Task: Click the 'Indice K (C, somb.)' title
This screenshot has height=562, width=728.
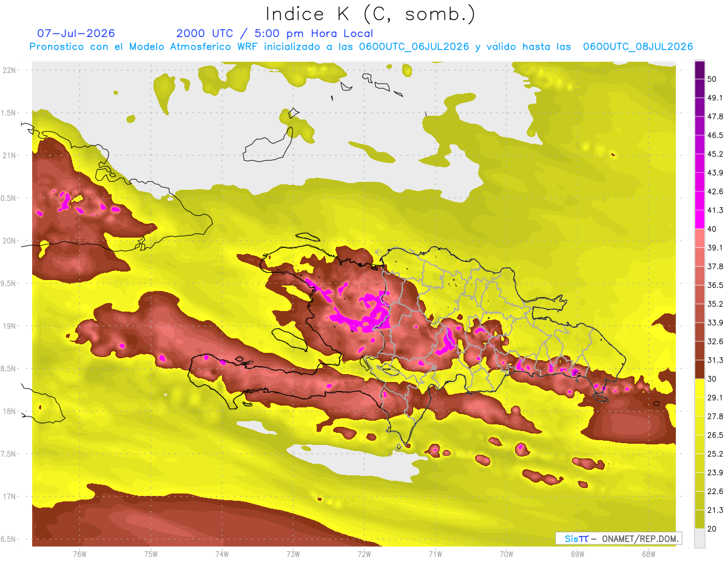Action: (x=370, y=13)
